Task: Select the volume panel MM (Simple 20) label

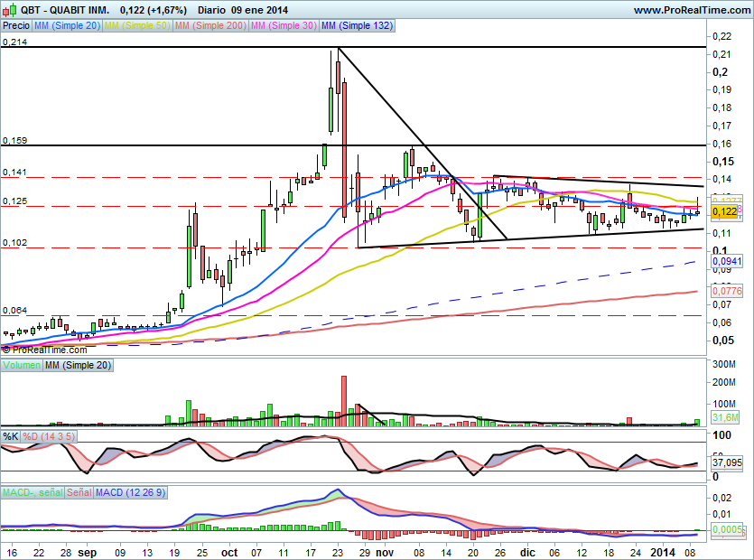Action: click(x=79, y=366)
